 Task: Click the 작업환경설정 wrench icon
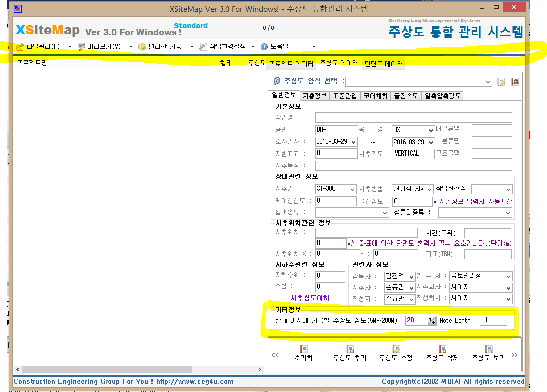(203, 47)
